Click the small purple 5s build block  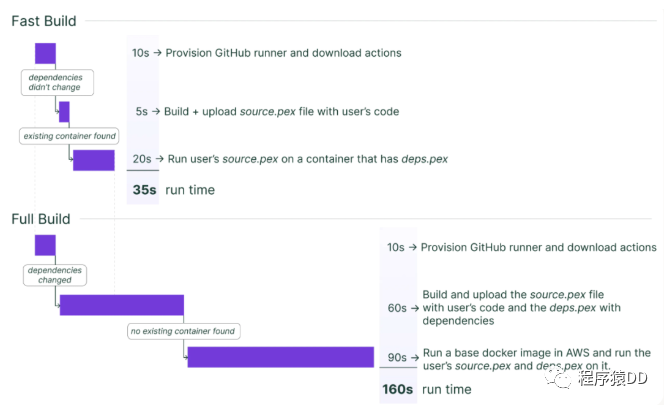(64, 112)
